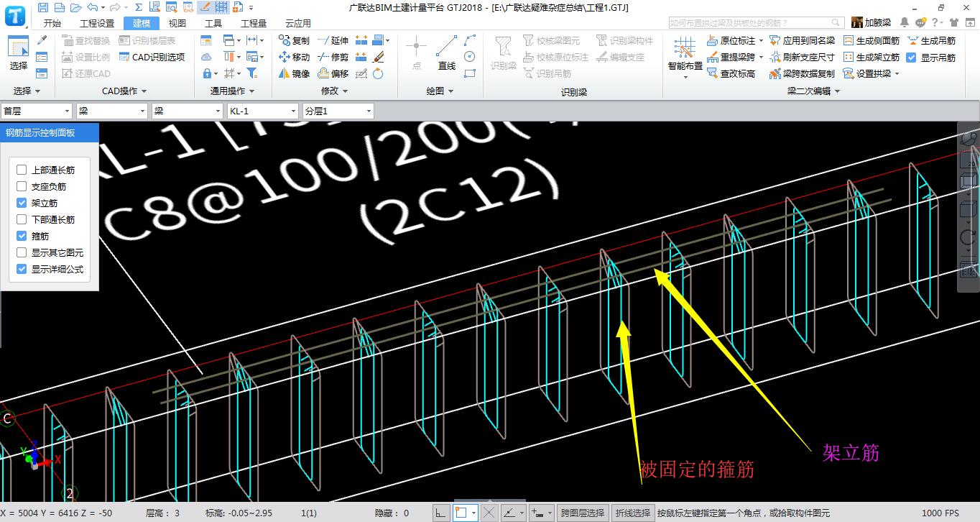
Task: Expand the 设置拱梁 dropdown
Action: point(897,74)
